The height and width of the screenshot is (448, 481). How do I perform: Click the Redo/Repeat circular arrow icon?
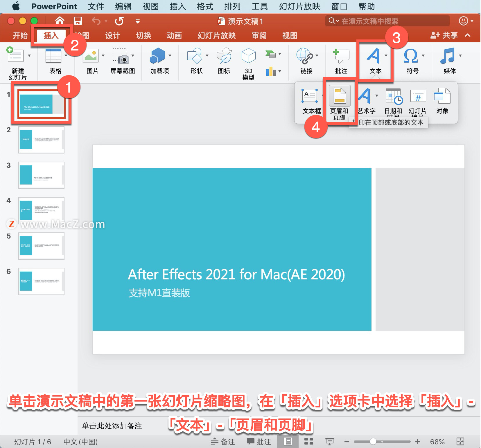[119, 21]
